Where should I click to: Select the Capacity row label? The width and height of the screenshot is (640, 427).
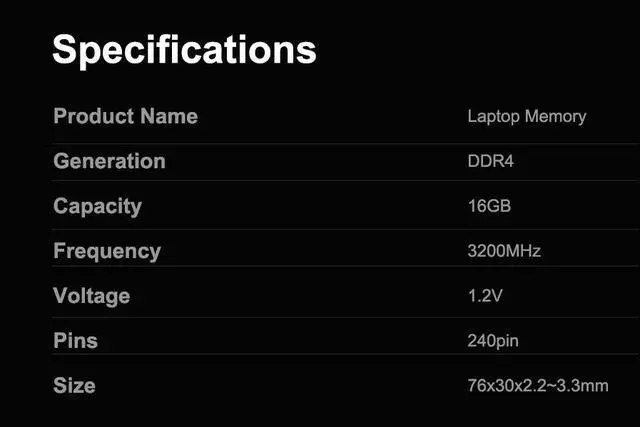[97, 206]
